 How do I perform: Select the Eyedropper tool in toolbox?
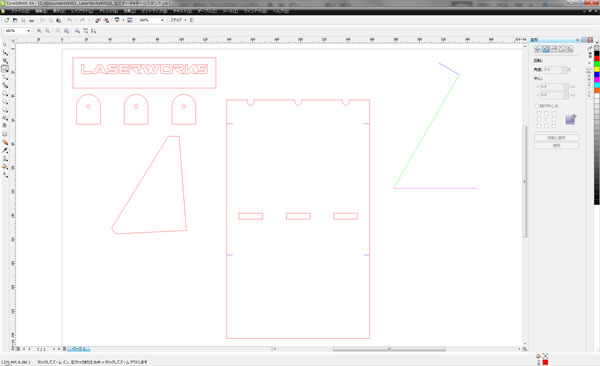5,150
